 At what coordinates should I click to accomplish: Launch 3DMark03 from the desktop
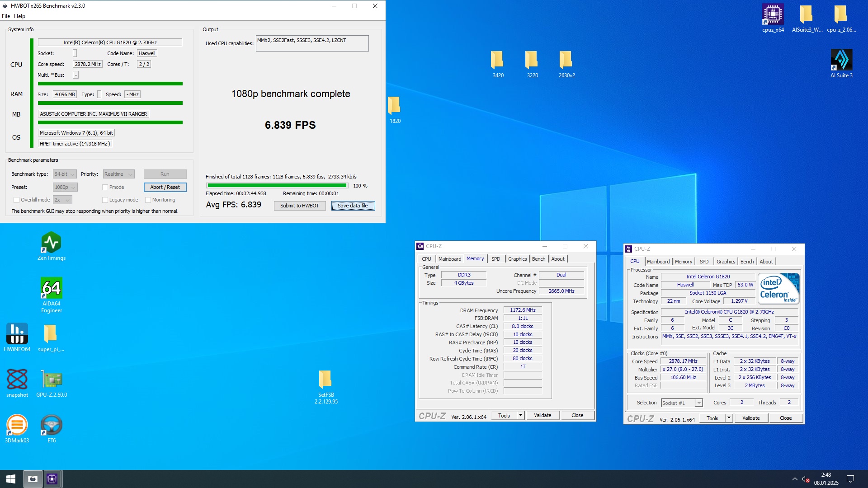(x=17, y=429)
